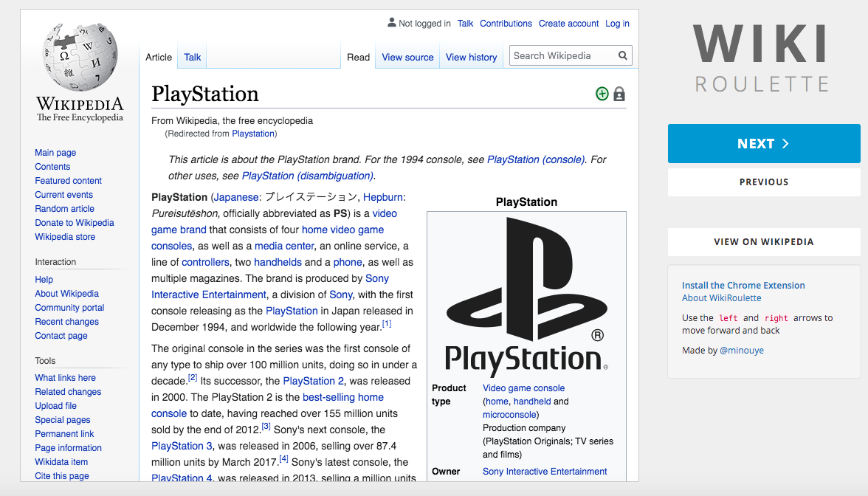The height and width of the screenshot is (496, 868).
Task: Click the Wikipedia globe logo
Action: click(x=80, y=58)
